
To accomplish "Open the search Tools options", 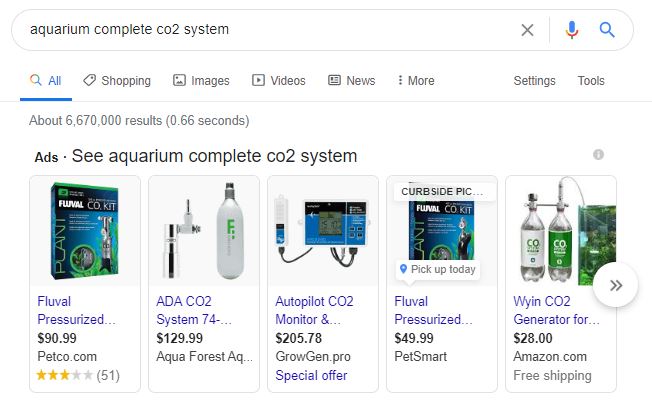I will (591, 81).
